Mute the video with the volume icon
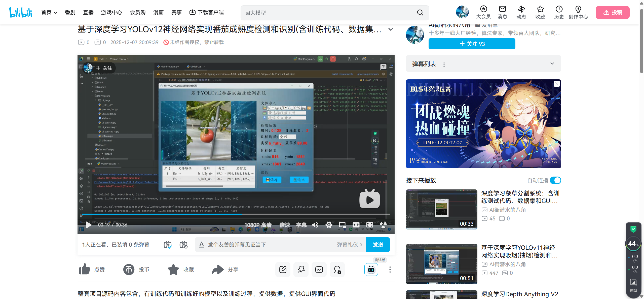Viewport: 644px width, 299px height. pos(315,225)
